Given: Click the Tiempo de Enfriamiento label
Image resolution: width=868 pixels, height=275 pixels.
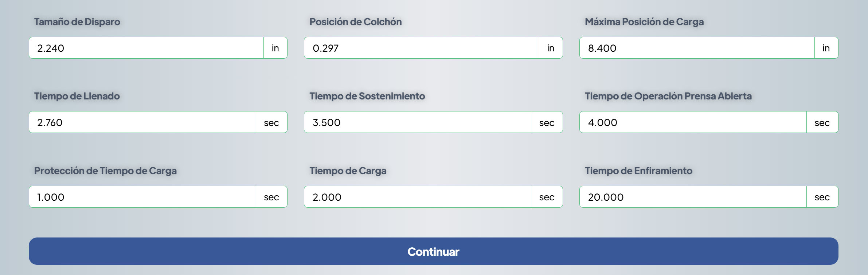Looking at the screenshot, I should coord(638,171).
